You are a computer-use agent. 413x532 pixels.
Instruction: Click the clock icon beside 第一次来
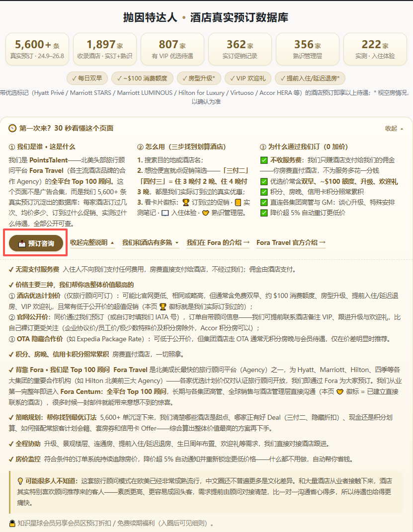click(12, 128)
